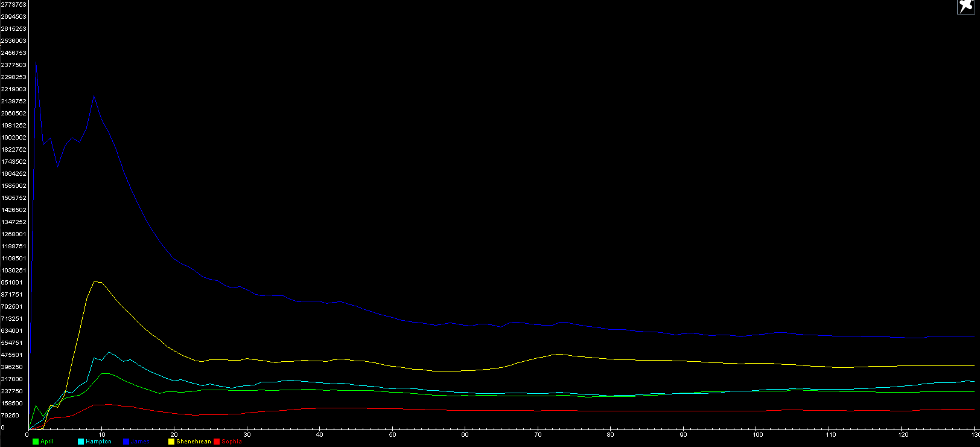
Task: Select the James series name in legend
Action: 140,442
